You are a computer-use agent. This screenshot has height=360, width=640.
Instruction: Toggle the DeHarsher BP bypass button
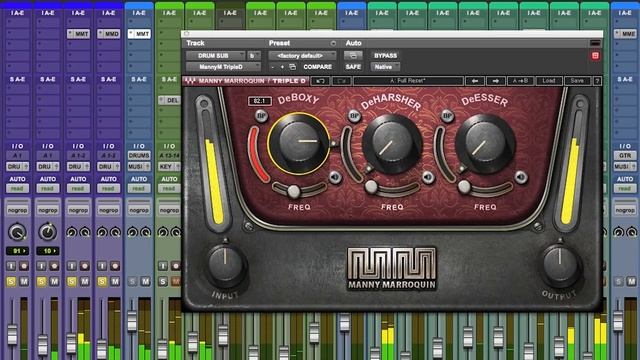click(x=354, y=116)
